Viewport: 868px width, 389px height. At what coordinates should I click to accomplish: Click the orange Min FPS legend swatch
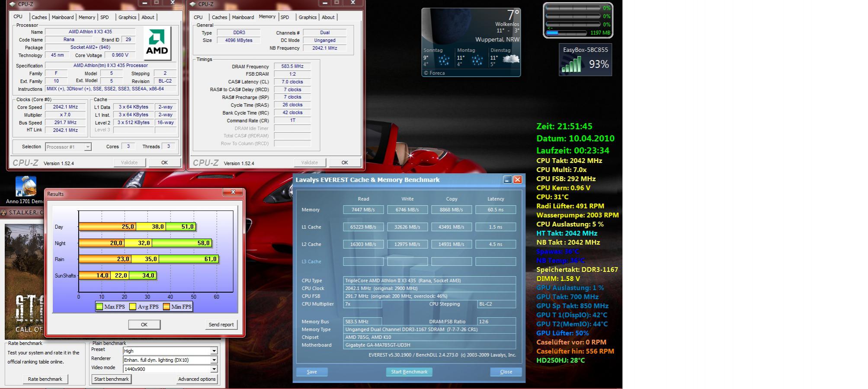pyautogui.click(x=167, y=306)
